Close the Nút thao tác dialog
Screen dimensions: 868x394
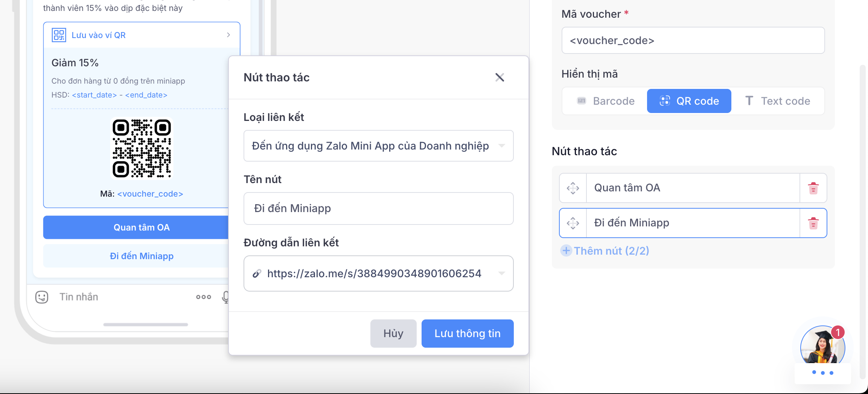(499, 78)
